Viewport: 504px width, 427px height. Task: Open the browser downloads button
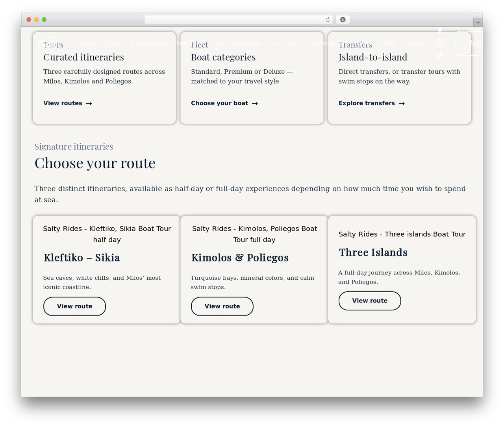(x=343, y=20)
